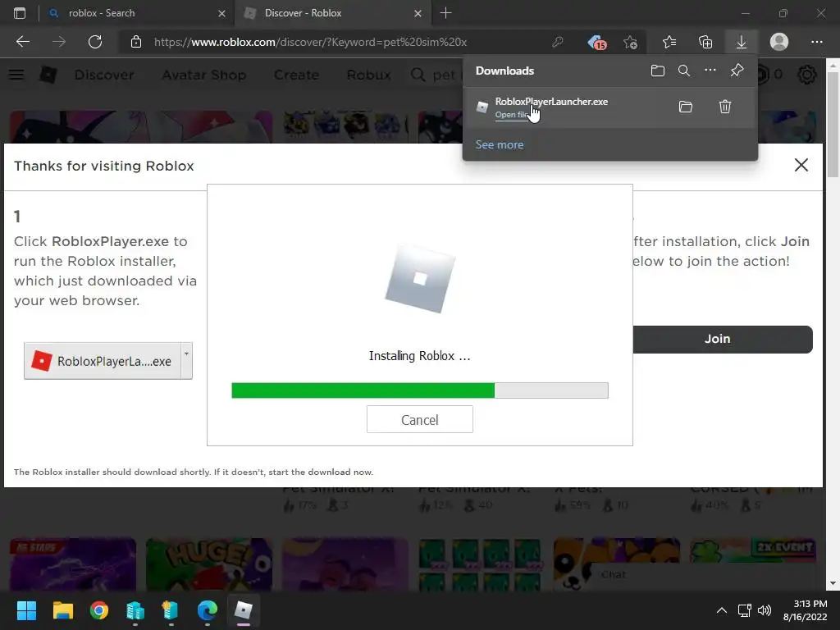Screen dimensions: 840x630
Task: Open the shopping coupons icon with badge 15
Action: [596, 42]
